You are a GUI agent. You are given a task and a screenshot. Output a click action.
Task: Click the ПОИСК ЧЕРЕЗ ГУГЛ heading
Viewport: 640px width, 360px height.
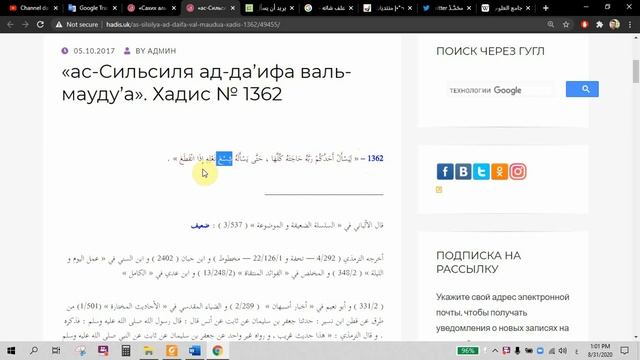pyautogui.click(x=490, y=51)
